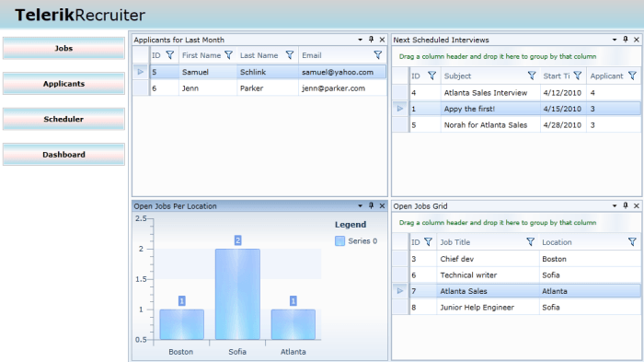Click row indicator arrow for Appy the first!
The width and height of the screenshot is (644, 362).
[x=400, y=109]
